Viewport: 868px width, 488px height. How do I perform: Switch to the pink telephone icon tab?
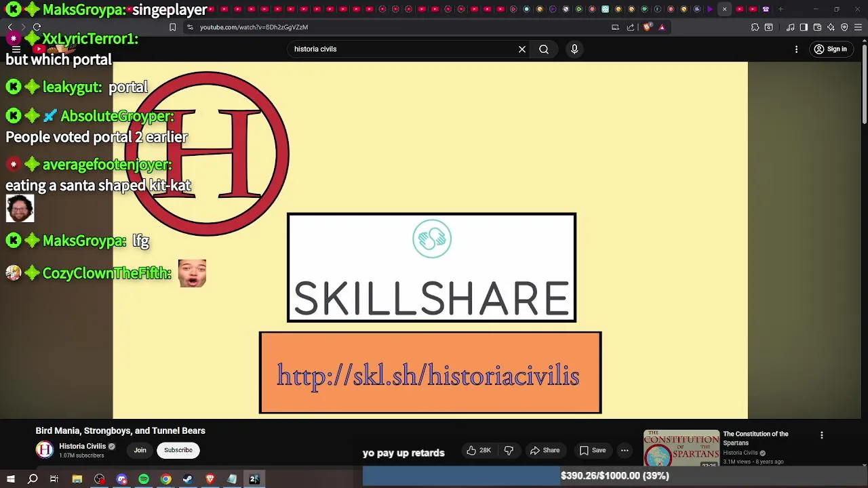pyautogui.click(x=766, y=9)
